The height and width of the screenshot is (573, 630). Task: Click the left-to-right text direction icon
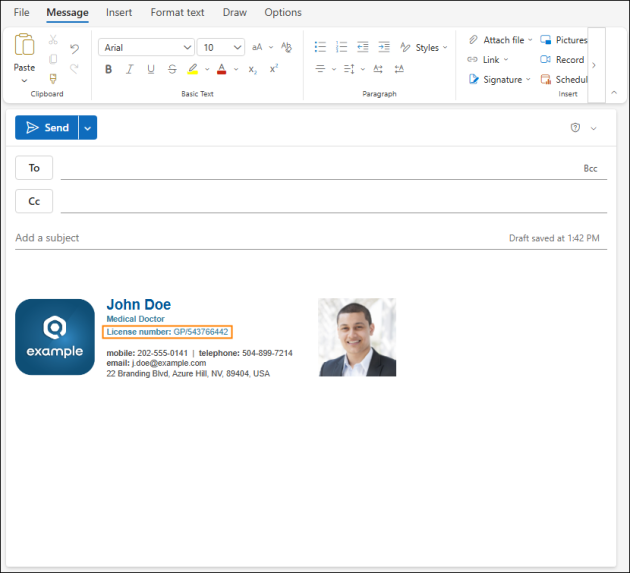tap(378, 69)
